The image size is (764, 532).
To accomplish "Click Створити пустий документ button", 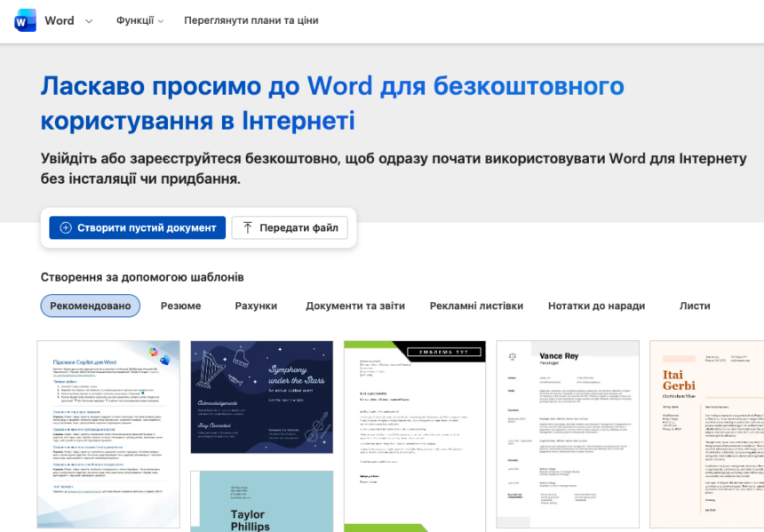I will [x=138, y=227].
